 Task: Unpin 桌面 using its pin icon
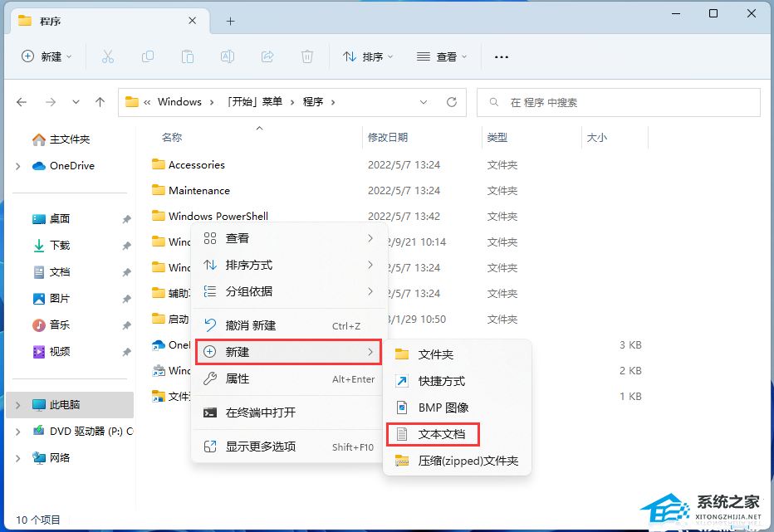tap(127, 219)
